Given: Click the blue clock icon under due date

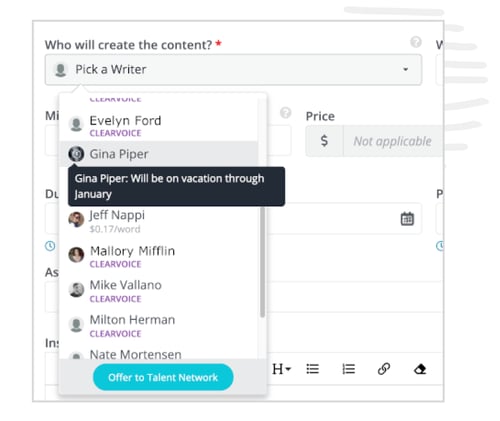Looking at the screenshot, I should point(50,246).
